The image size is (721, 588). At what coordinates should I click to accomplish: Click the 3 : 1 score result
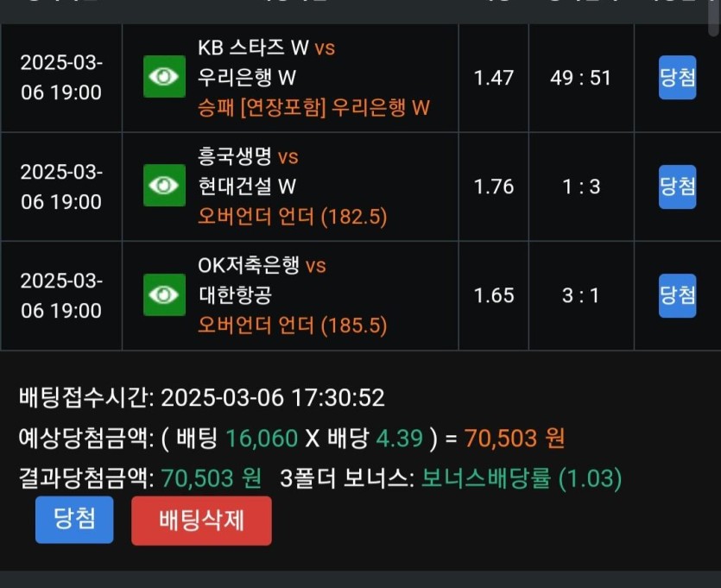click(580, 295)
